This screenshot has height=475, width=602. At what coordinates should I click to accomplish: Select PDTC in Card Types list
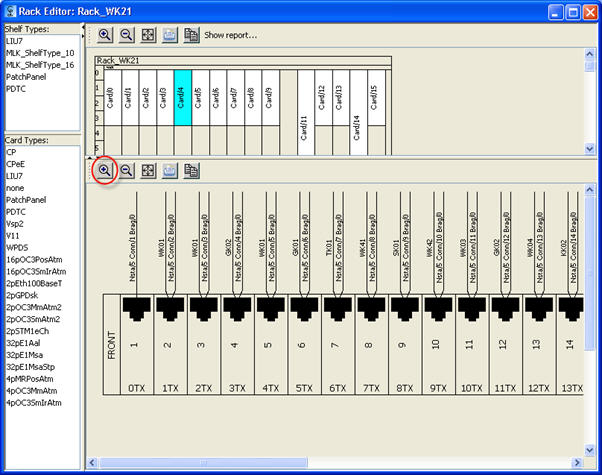pyautogui.click(x=16, y=212)
